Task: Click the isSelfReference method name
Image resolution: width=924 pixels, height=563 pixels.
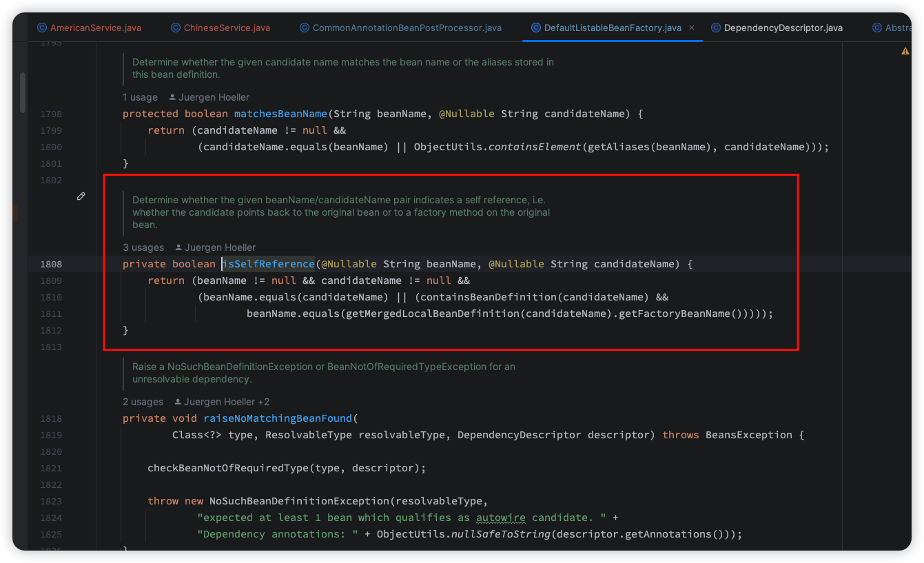Action: click(x=268, y=264)
